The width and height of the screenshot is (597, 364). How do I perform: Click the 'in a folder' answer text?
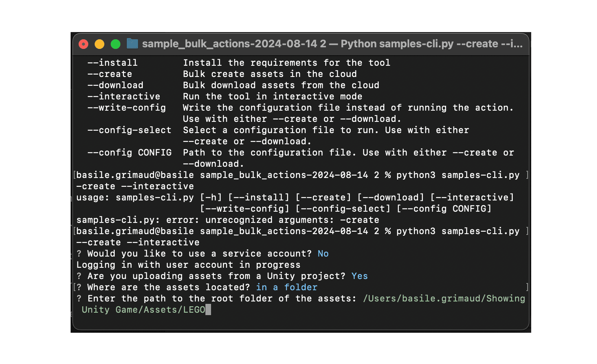[286, 287]
